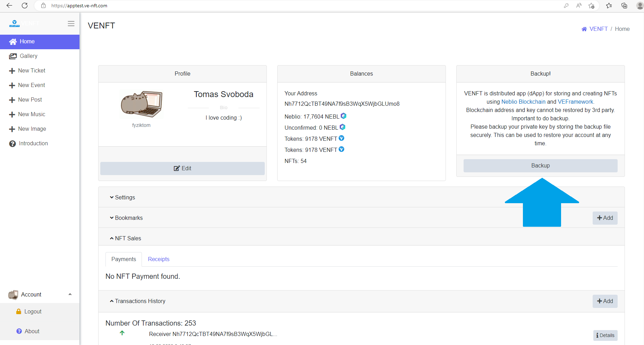Click the VENFT logo in the sidebar

coord(15,24)
